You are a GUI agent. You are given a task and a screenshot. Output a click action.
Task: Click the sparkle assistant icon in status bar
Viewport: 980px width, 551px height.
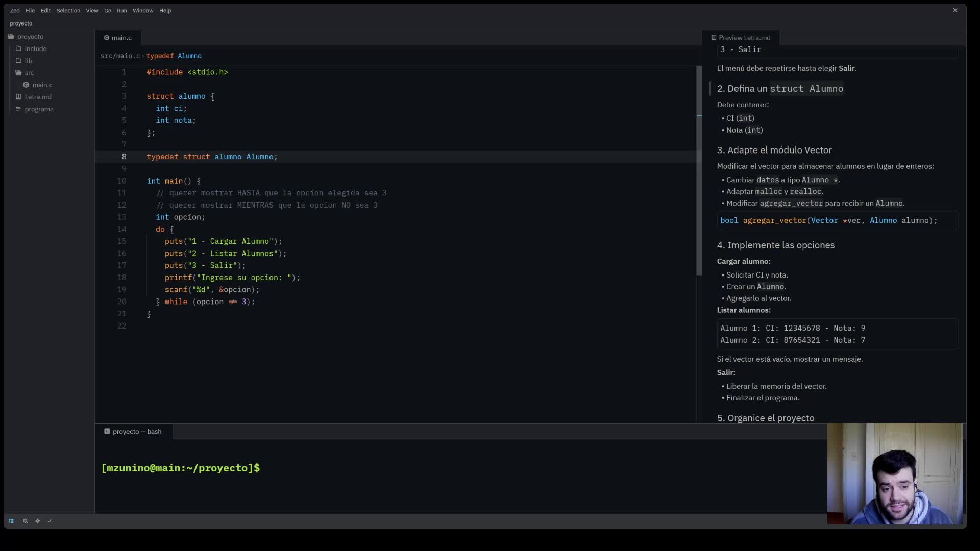[37, 521]
